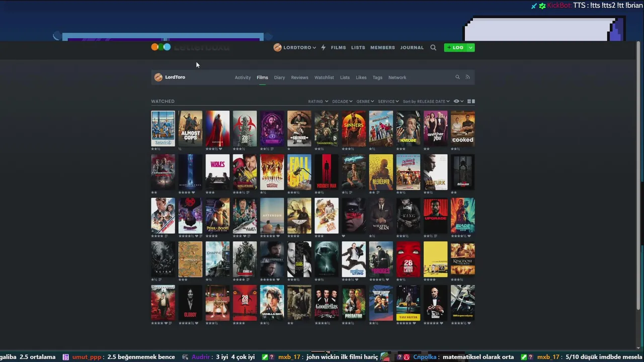Open The Fall Guy film poster

[299, 172]
